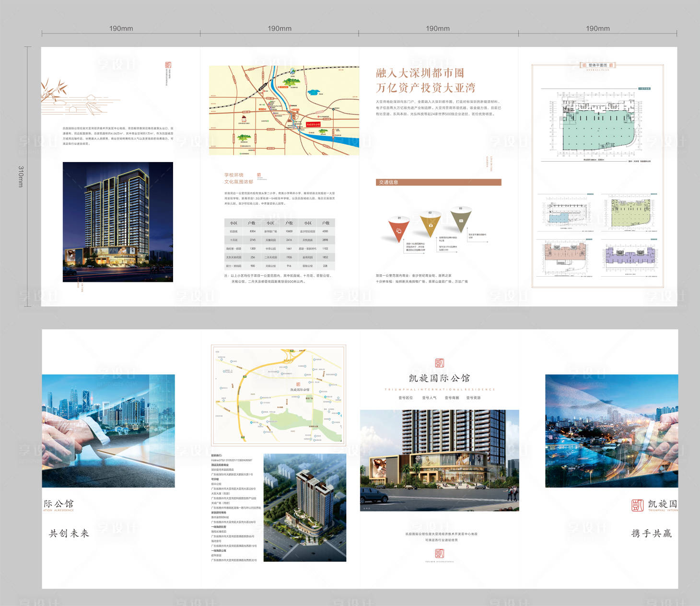
Task: Click table cell 2416
Action: click(289, 240)
